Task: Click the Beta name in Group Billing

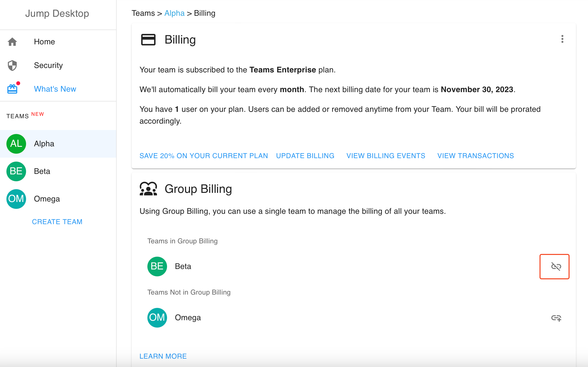Action: click(x=183, y=266)
